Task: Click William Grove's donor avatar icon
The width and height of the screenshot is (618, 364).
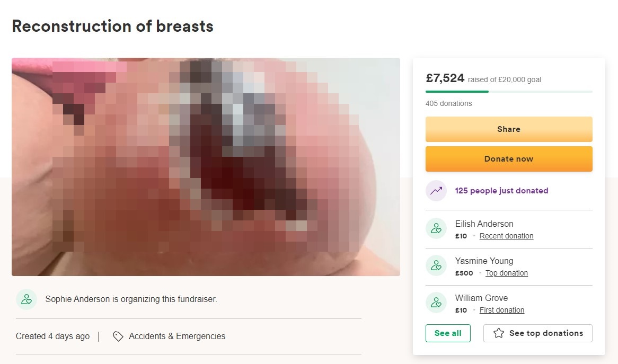Action: pyautogui.click(x=436, y=303)
